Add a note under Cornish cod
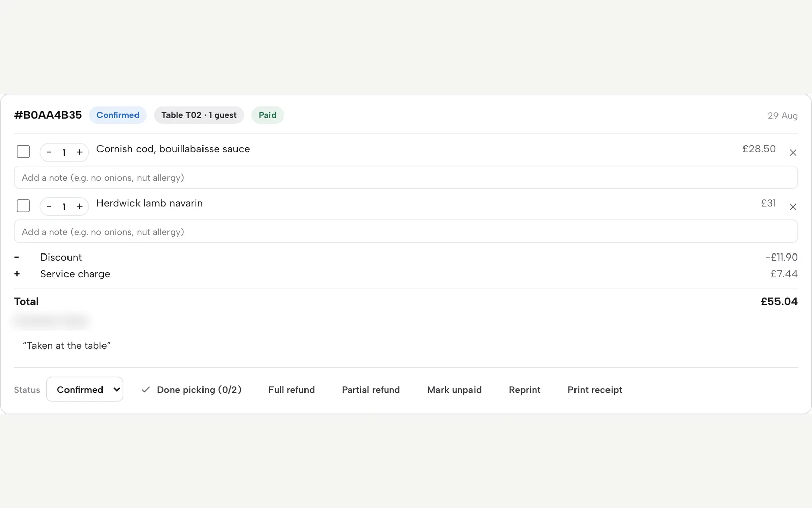Viewport: 812px width, 508px height. coord(406,178)
